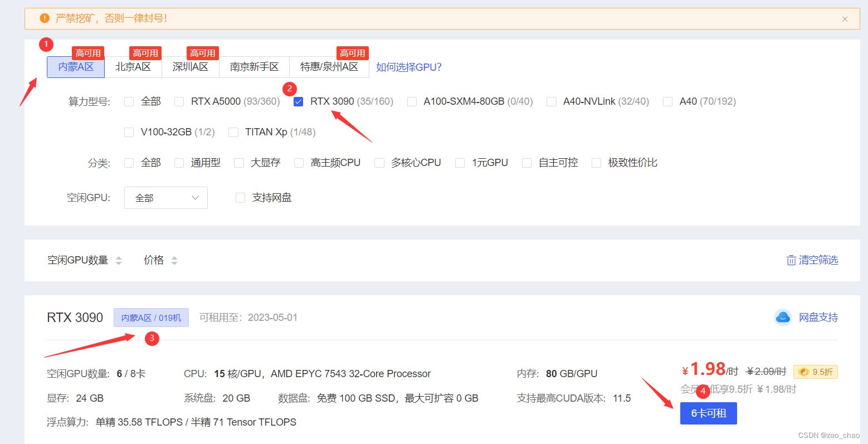868x444 pixels.
Task: Click the 网盘支持 text link
Action: (818, 318)
